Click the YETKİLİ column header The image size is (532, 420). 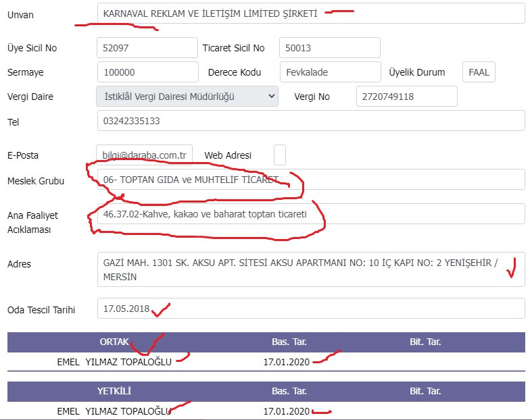(x=114, y=391)
